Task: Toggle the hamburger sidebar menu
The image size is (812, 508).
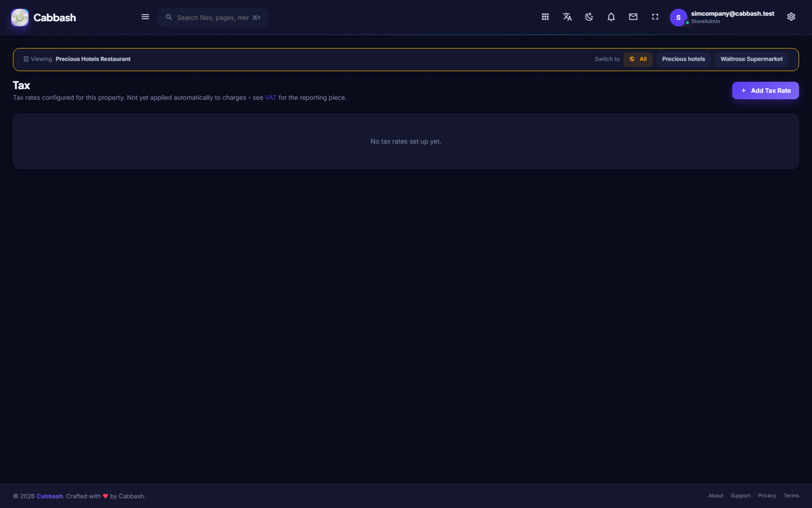Action: pos(145,17)
